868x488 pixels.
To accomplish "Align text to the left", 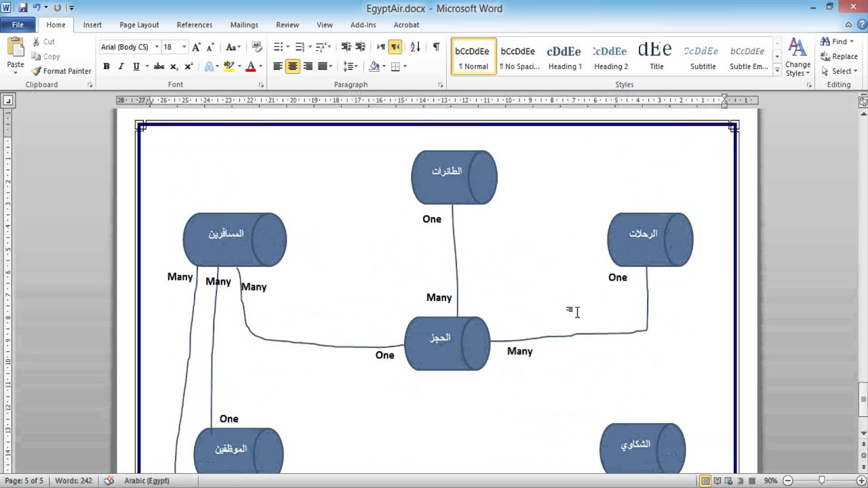I will coord(278,66).
